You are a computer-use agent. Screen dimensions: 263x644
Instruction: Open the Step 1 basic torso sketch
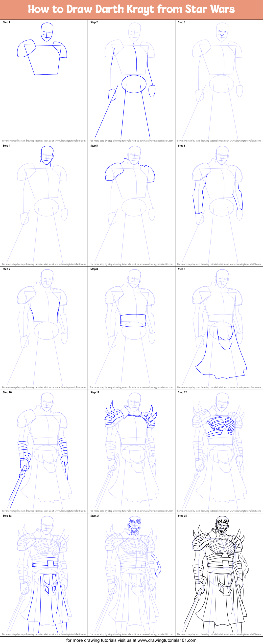point(44,80)
